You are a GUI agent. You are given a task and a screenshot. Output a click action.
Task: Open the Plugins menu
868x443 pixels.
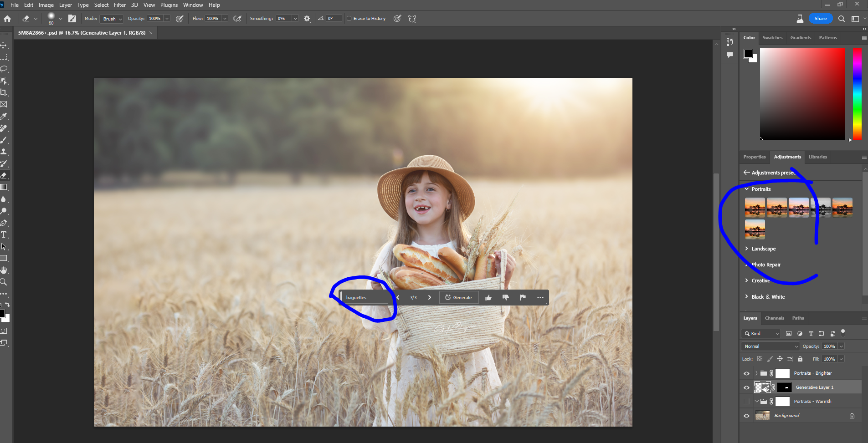click(x=169, y=5)
